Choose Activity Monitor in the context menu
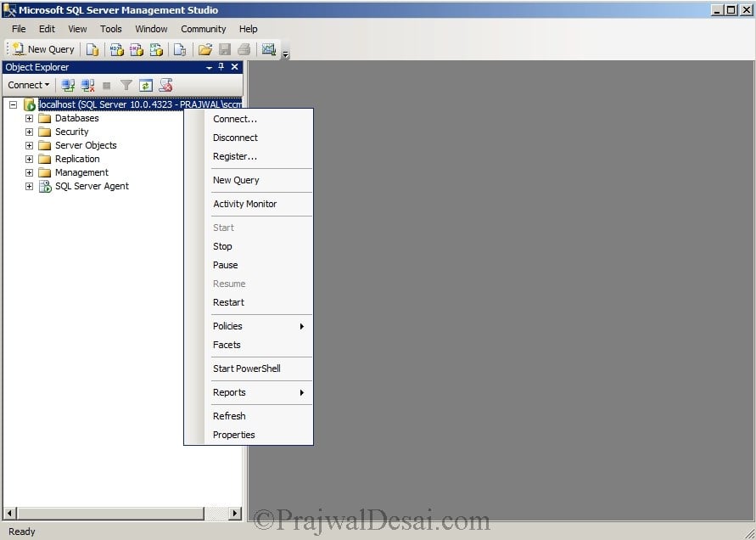This screenshot has height=540, width=756. point(249,204)
